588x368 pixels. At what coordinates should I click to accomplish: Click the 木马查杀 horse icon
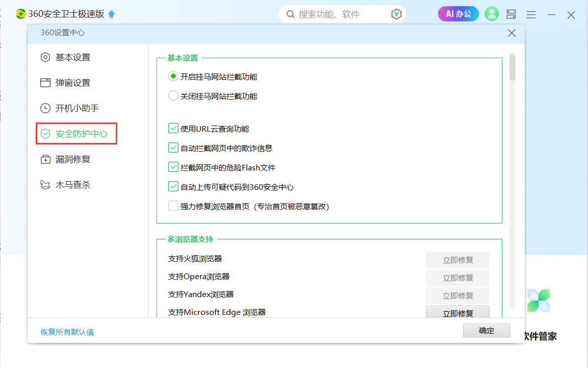(x=45, y=185)
